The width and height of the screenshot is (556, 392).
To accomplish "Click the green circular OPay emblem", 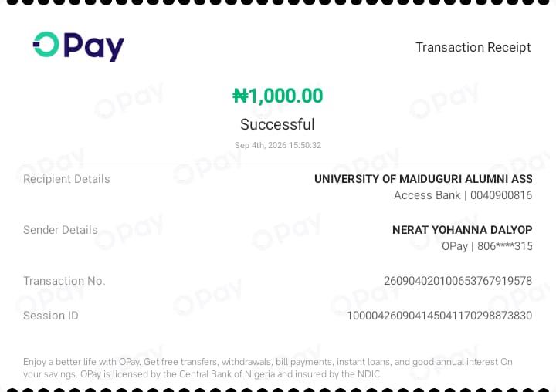I will [x=46, y=44].
